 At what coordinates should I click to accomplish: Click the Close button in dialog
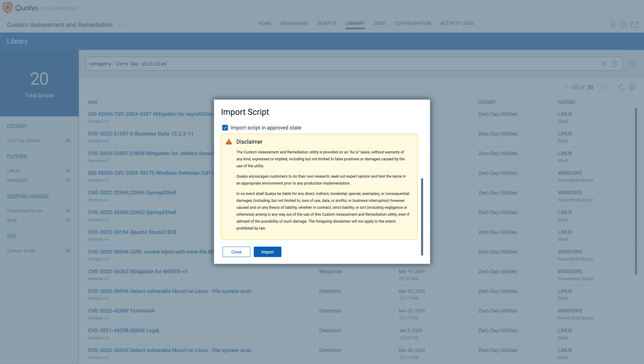click(x=236, y=252)
